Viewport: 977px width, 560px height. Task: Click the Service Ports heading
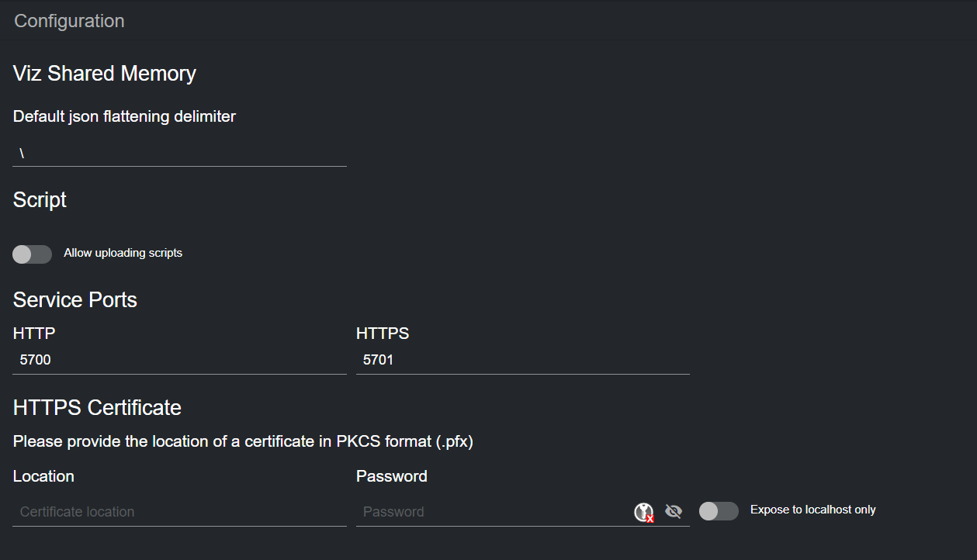(x=75, y=300)
